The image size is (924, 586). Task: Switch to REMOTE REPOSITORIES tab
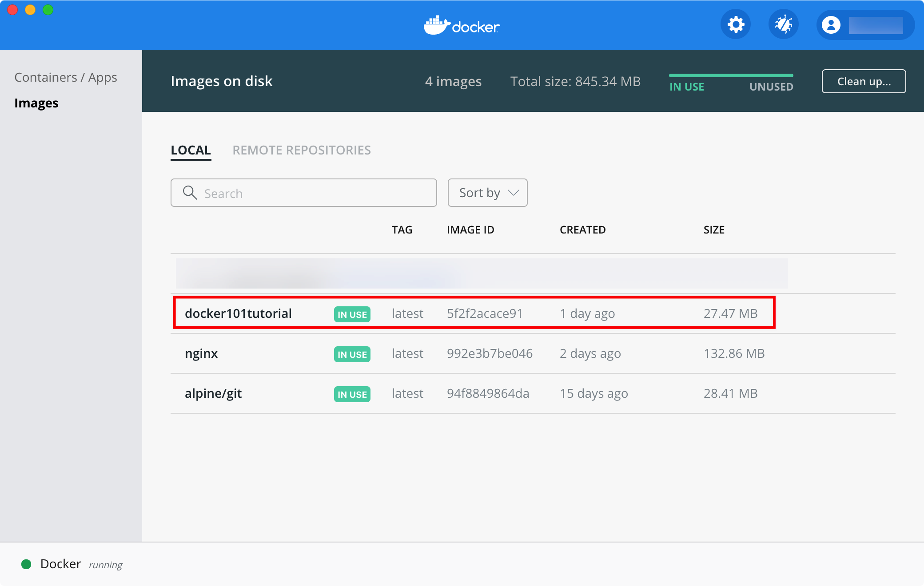302,150
